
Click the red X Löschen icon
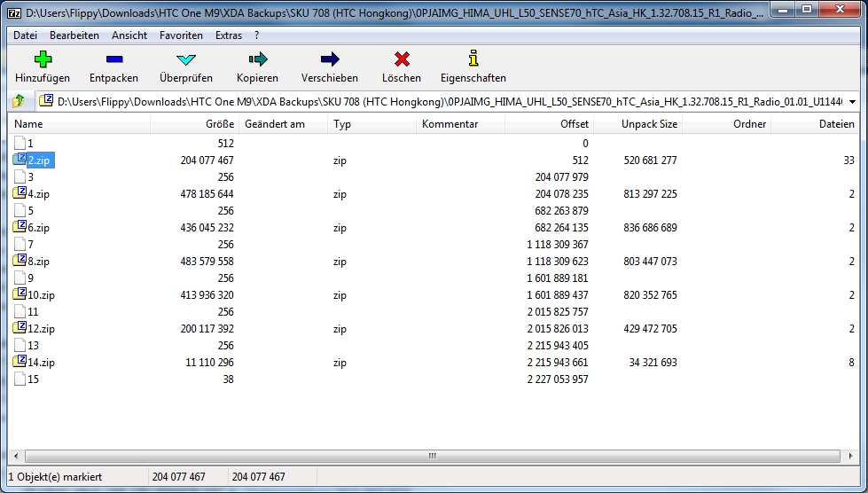pos(402,59)
